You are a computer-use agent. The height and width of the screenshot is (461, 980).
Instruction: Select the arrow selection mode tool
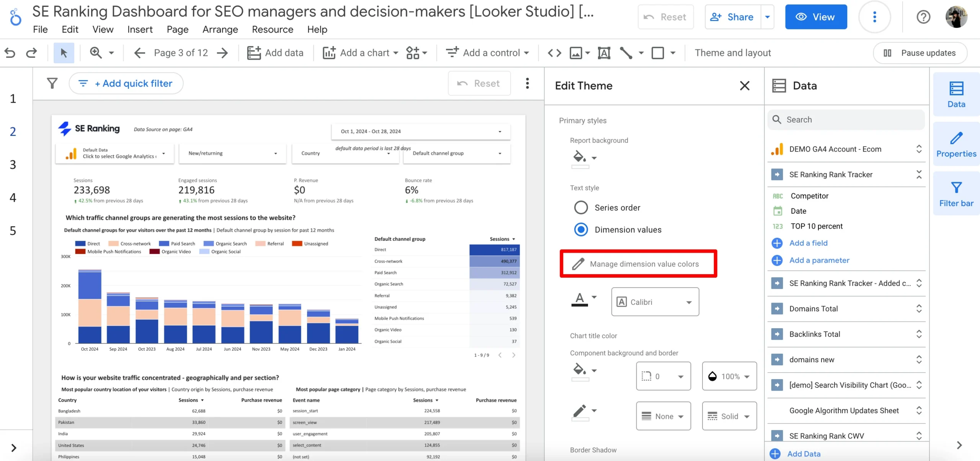coord(64,53)
